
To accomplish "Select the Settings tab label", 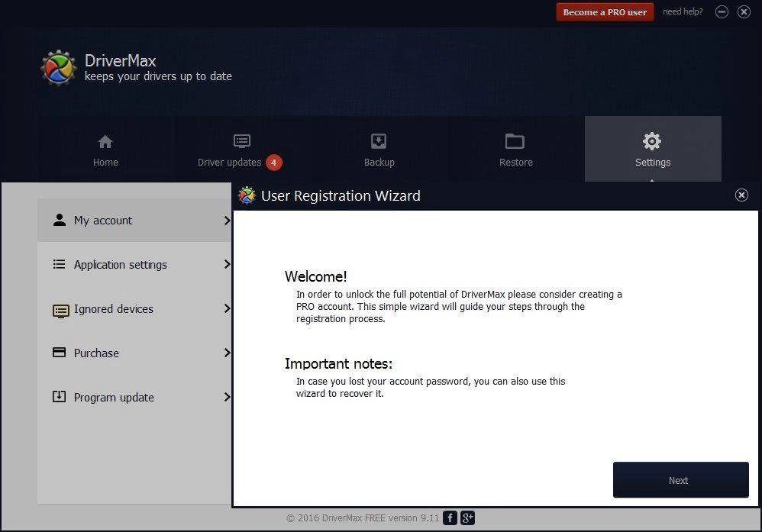I will click(653, 163).
